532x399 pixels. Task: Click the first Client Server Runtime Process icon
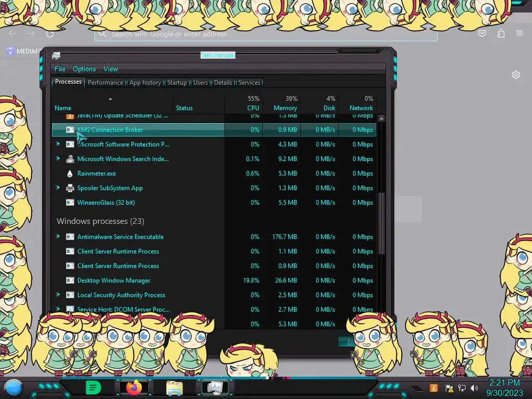pos(70,251)
